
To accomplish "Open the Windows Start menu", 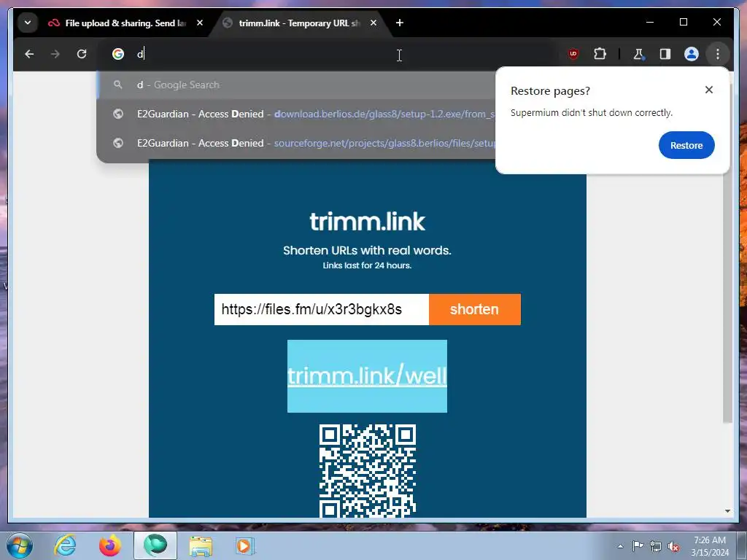I will (19, 545).
